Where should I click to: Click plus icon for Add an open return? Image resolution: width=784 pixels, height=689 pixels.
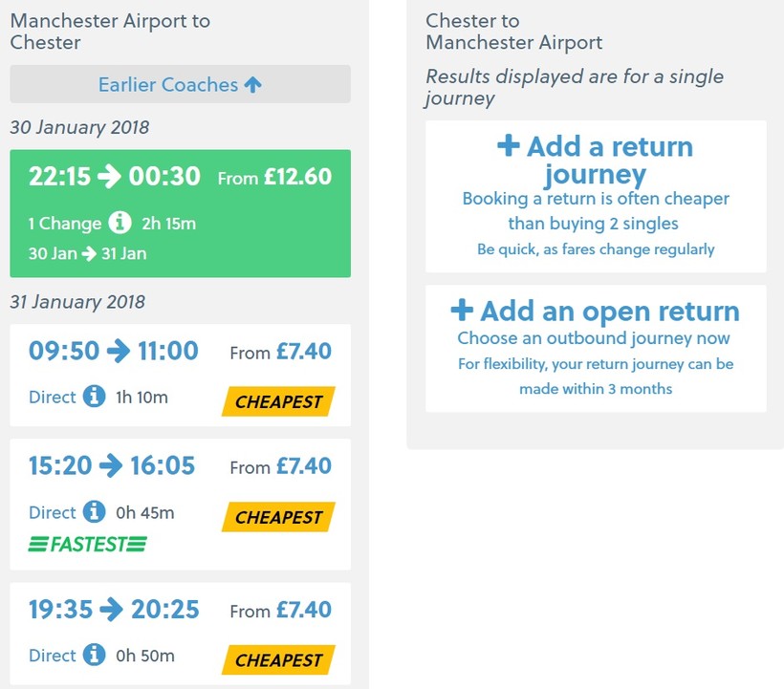[462, 311]
